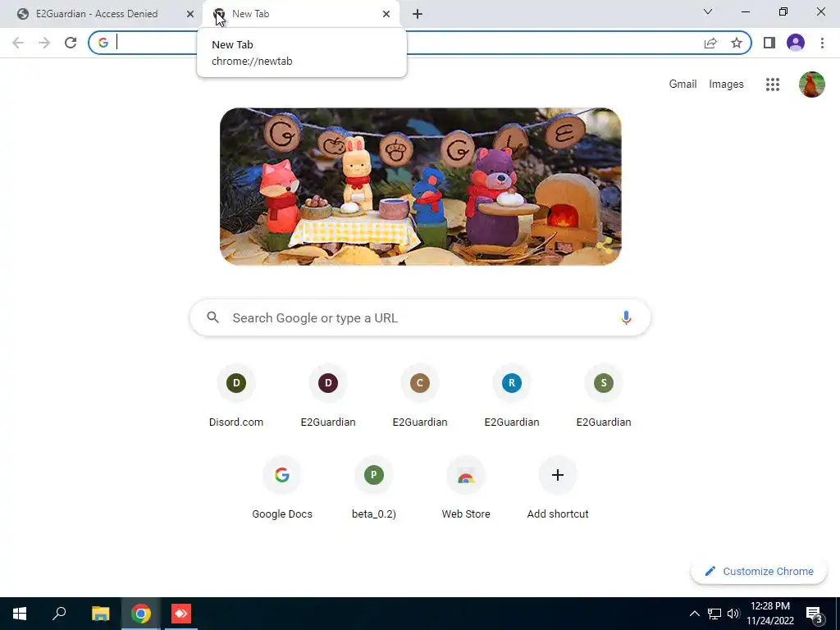Add a new shortcut
Image resolution: width=840 pixels, height=630 pixels.
[558, 489]
